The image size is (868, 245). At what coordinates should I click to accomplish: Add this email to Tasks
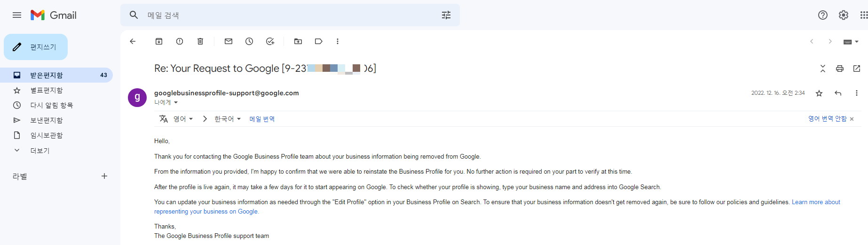pos(270,41)
